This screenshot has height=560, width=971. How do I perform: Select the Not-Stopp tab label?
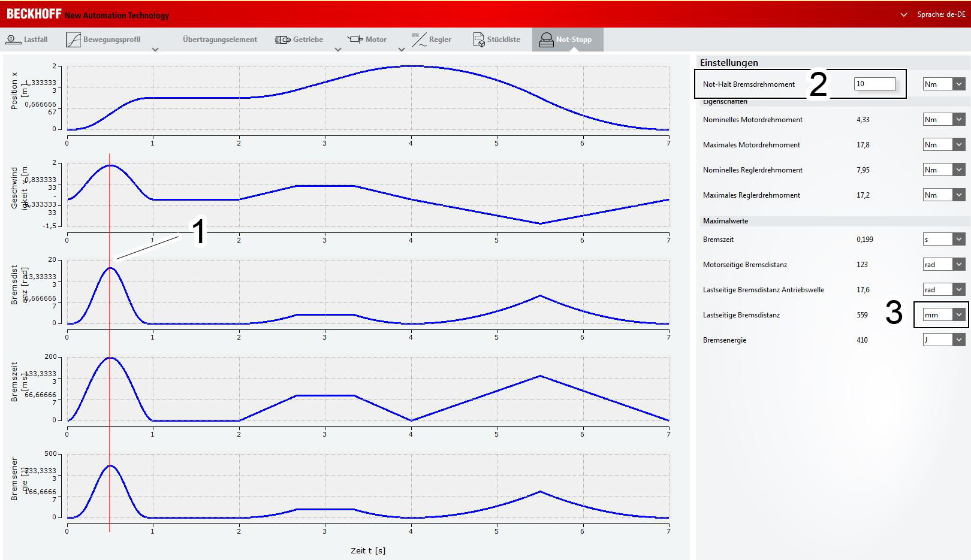click(x=574, y=40)
